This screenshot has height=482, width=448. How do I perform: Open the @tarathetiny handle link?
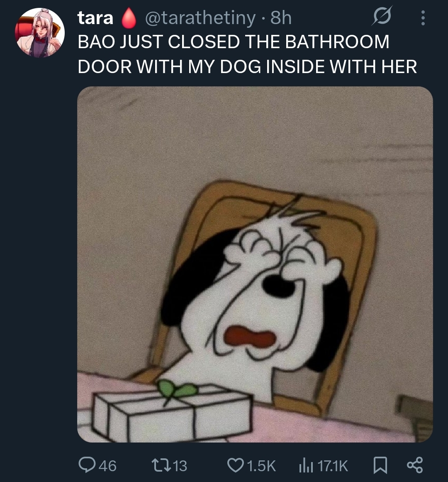(x=200, y=18)
